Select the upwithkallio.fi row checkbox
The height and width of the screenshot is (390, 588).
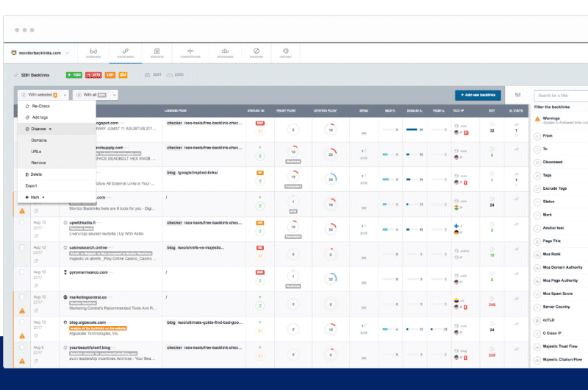click(x=22, y=222)
